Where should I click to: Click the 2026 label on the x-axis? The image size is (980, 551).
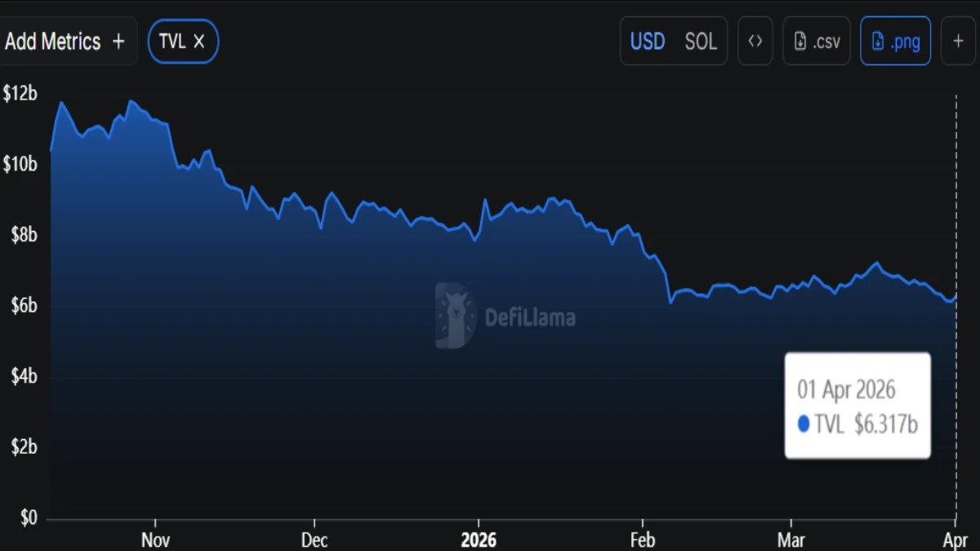pyautogui.click(x=479, y=540)
